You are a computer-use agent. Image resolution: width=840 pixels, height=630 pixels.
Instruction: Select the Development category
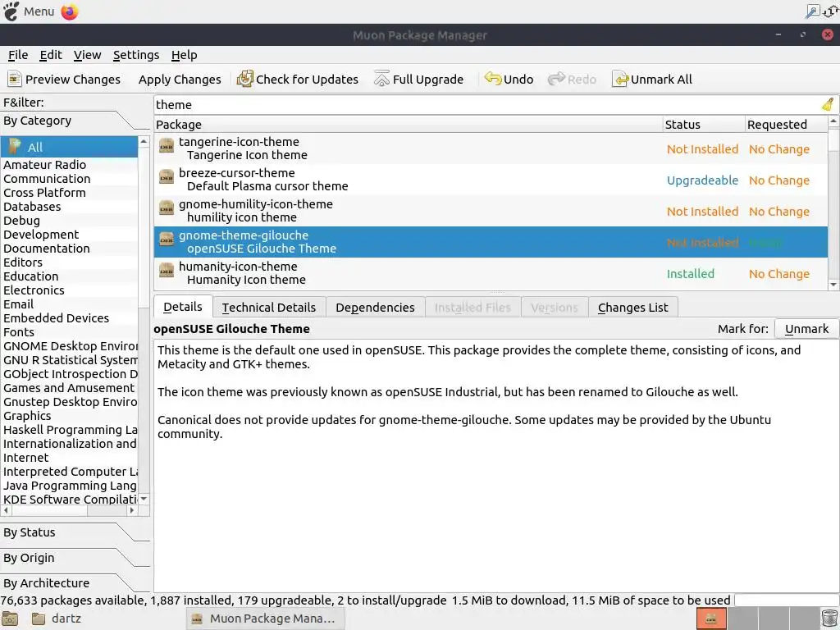click(x=69, y=234)
